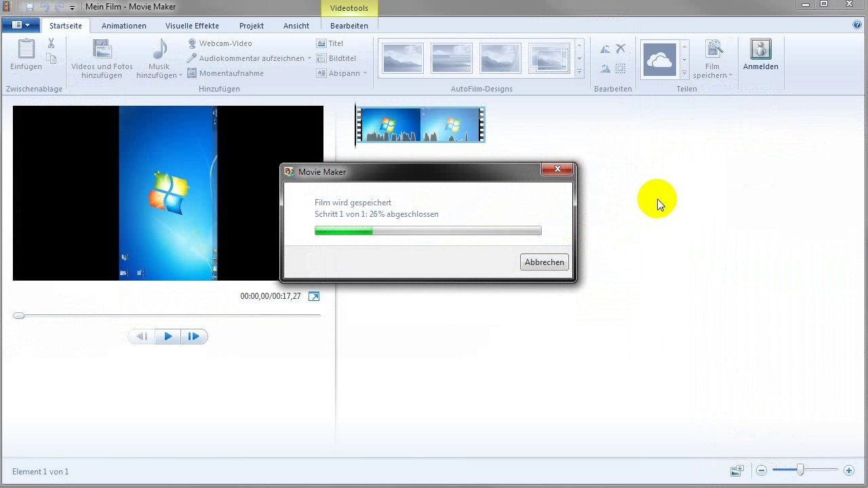
Task: Click the Musik hinzufügen note icon
Action: pyautogui.click(x=159, y=49)
